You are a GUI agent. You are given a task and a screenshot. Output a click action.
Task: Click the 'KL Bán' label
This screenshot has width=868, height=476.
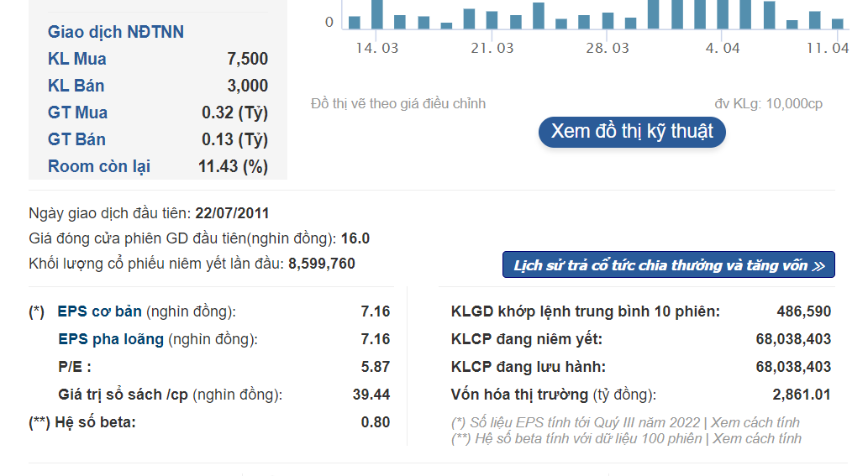(x=76, y=86)
